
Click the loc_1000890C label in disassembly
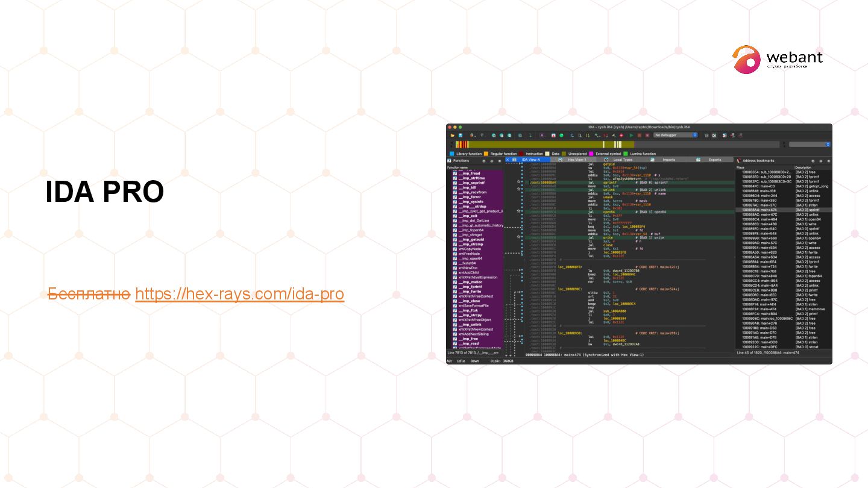click(x=570, y=289)
